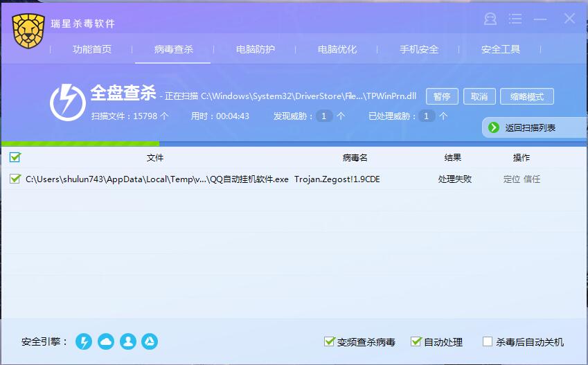Cancel the scan with 取消 button
588x365 pixels.
pyautogui.click(x=479, y=96)
